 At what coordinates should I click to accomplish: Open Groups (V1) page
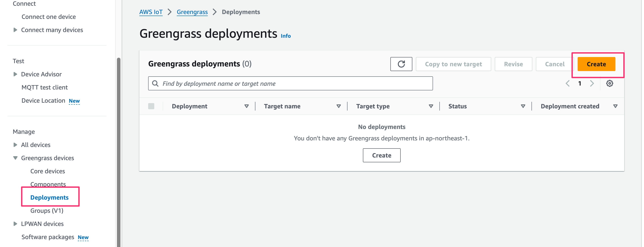pyautogui.click(x=47, y=211)
